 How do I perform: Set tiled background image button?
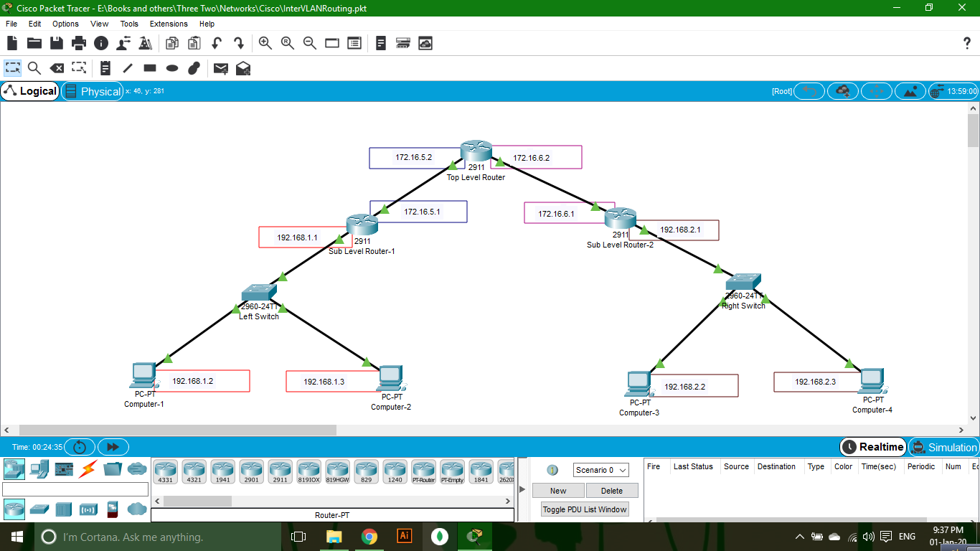point(910,91)
